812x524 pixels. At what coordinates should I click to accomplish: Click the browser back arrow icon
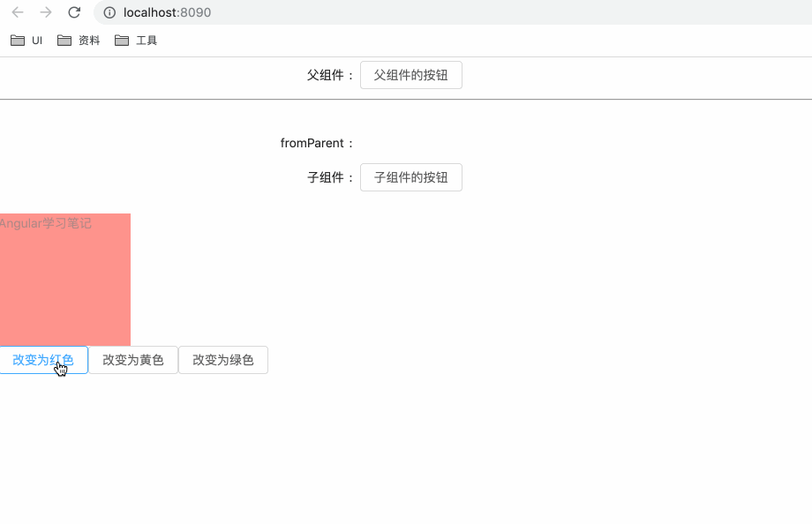(x=17, y=12)
